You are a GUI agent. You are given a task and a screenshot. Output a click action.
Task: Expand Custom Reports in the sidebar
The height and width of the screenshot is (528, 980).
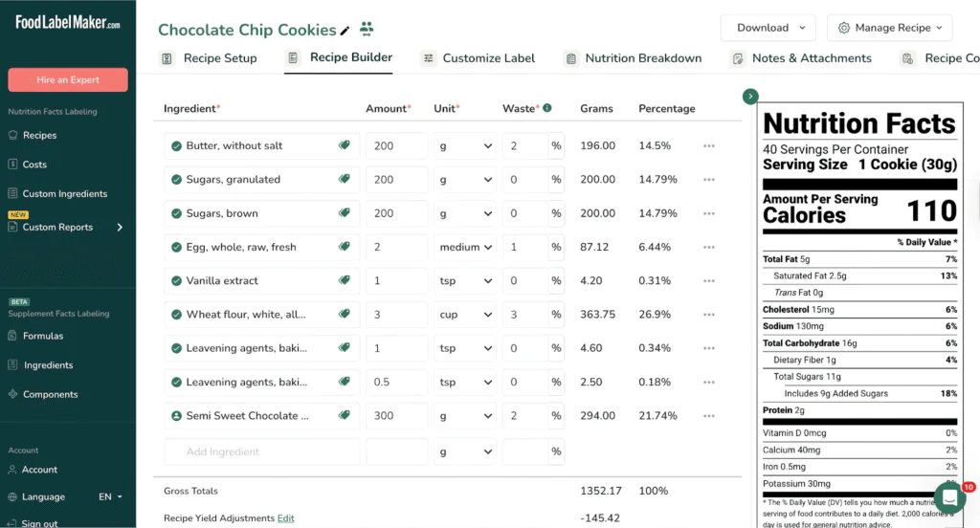(120, 228)
